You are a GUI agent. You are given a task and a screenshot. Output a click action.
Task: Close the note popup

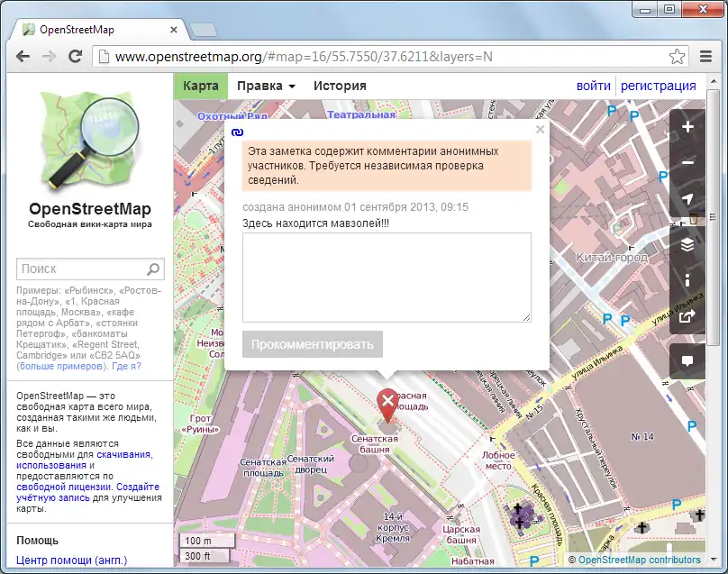pos(540,130)
